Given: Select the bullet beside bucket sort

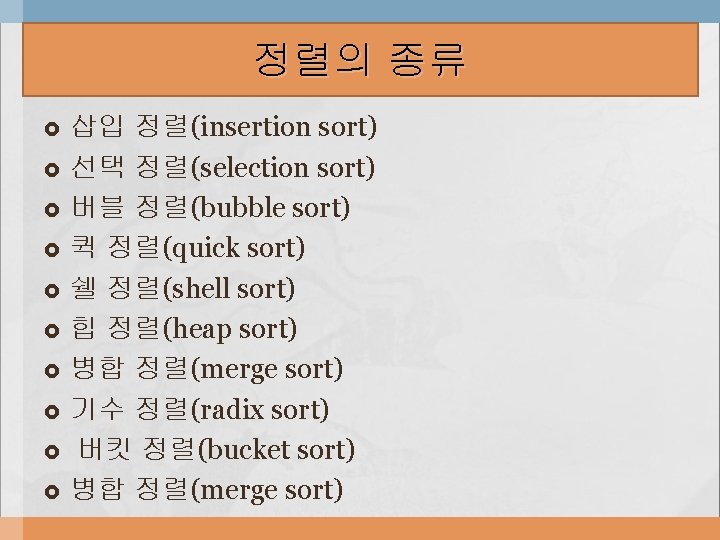Looking at the screenshot, I should pyautogui.click(x=54, y=453).
